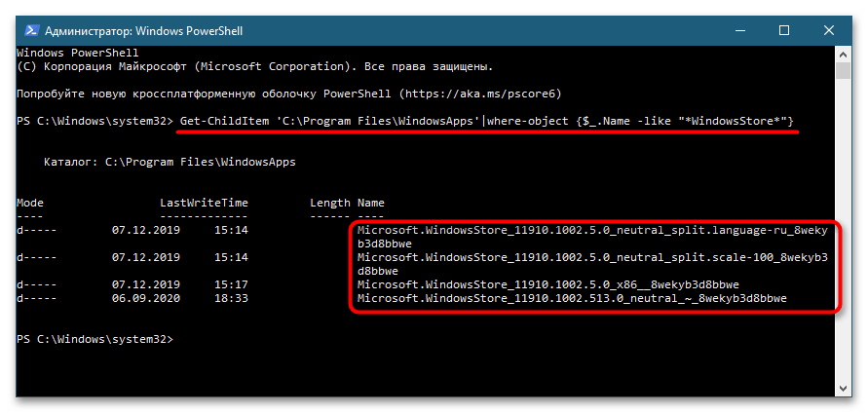The width and height of the screenshot is (868, 413).
Task: Click the 'Каталог: C:\Program Files\WindowsApps' line
Action: 170,162
